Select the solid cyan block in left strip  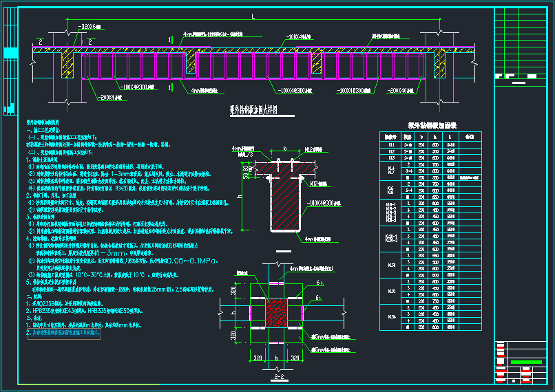point(11,53)
